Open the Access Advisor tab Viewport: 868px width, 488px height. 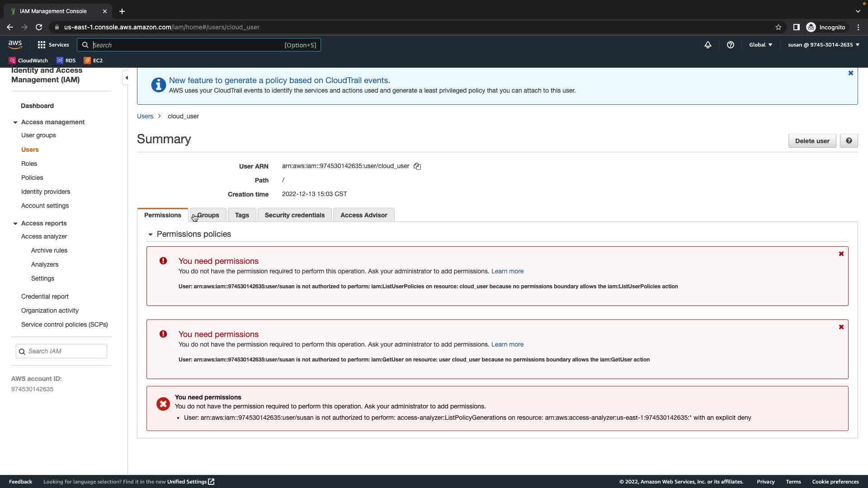(363, 215)
